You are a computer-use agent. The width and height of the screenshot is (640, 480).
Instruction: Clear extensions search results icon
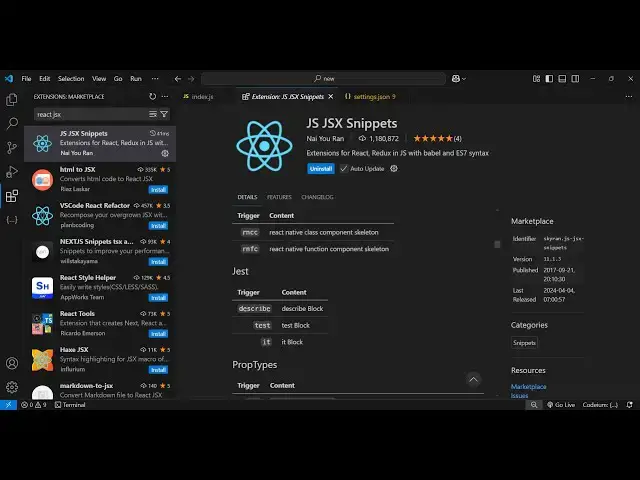click(x=153, y=114)
